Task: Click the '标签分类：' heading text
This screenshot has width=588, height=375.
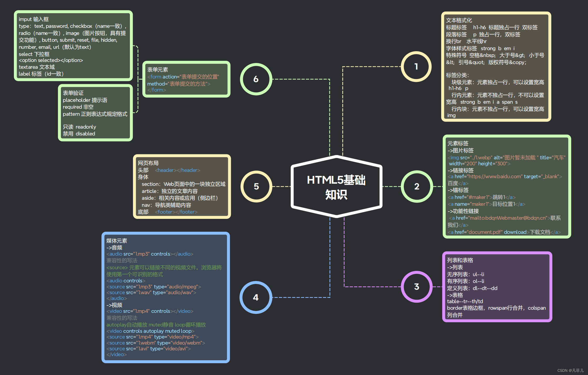Action: click(457, 75)
